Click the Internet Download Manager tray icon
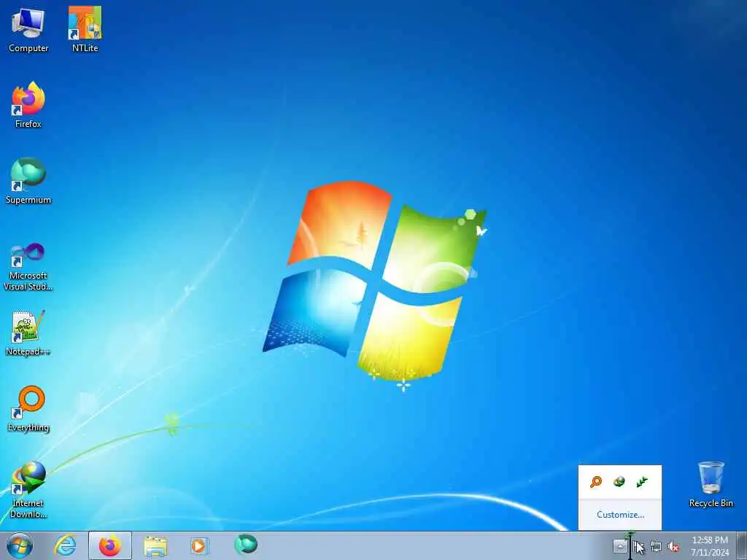 (x=619, y=482)
